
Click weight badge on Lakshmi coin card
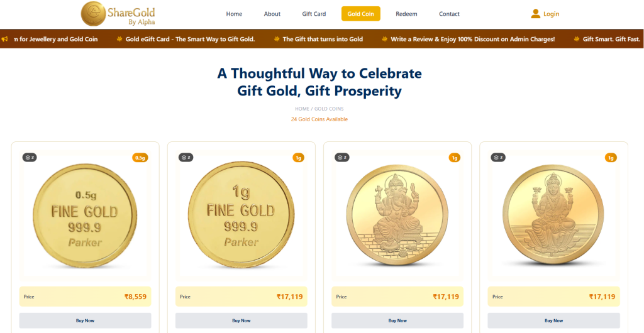click(x=610, y=158)
